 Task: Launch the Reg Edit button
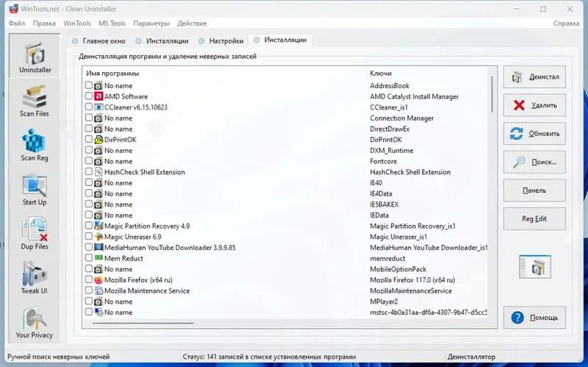(534, 218)
